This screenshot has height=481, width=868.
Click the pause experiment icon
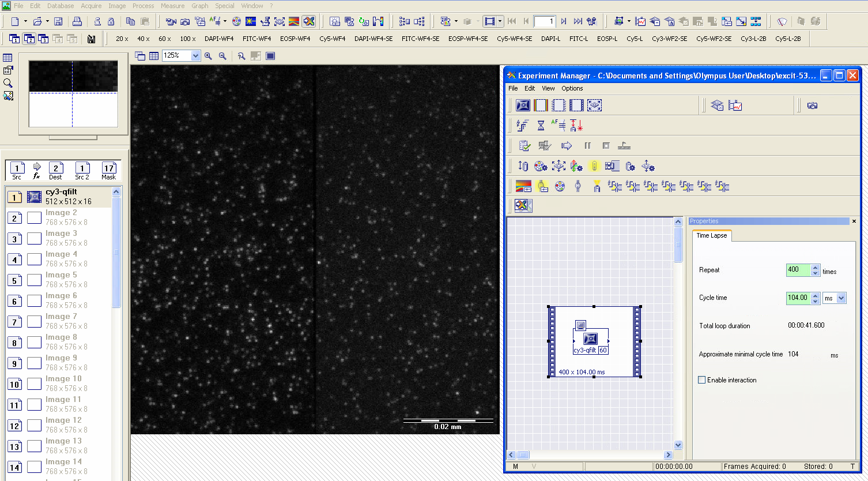[x=587, y=146]
